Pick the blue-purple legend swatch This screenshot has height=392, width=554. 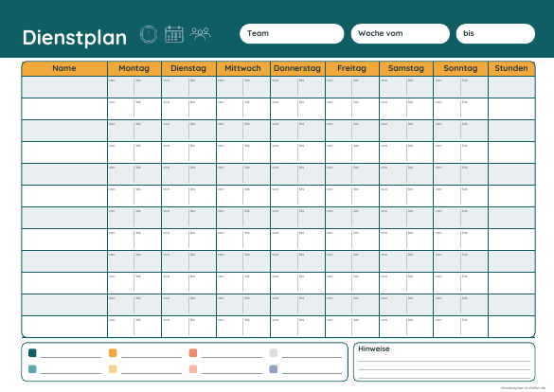273,369
